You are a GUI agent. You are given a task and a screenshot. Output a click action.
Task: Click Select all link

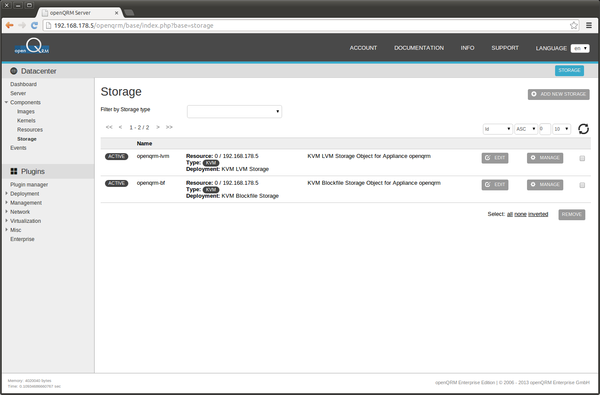[x=510, y=214]
